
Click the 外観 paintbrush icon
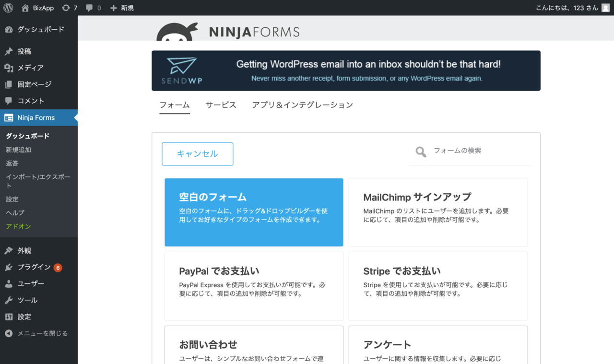(9, 250)
